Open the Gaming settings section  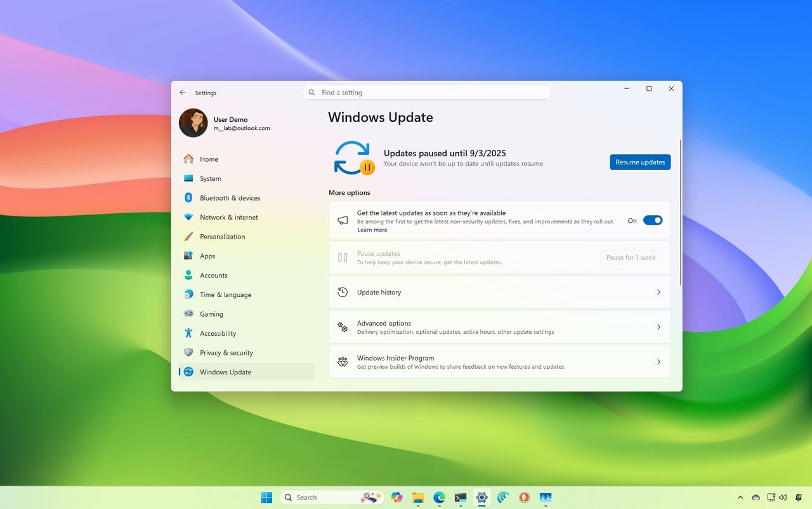pyautogui.click(x=211, y=314)
